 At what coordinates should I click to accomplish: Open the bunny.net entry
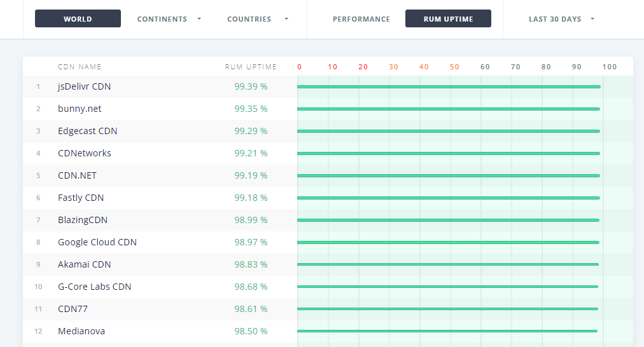[x=80, y=109]
